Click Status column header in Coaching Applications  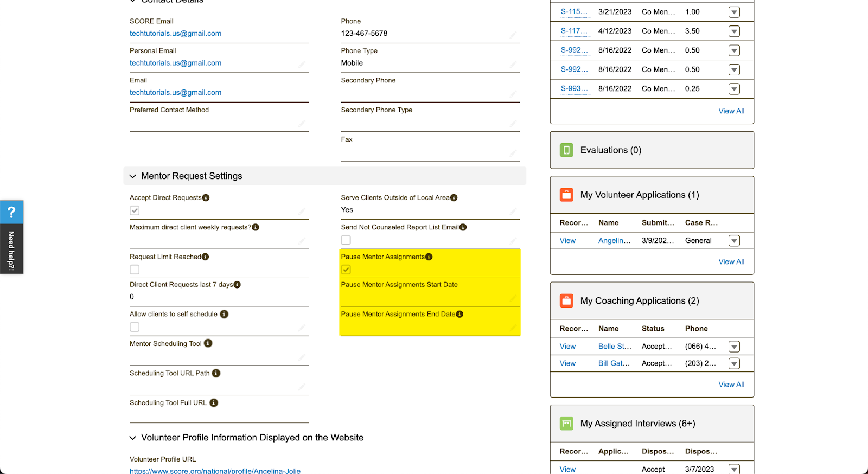[x=653, y=329]
